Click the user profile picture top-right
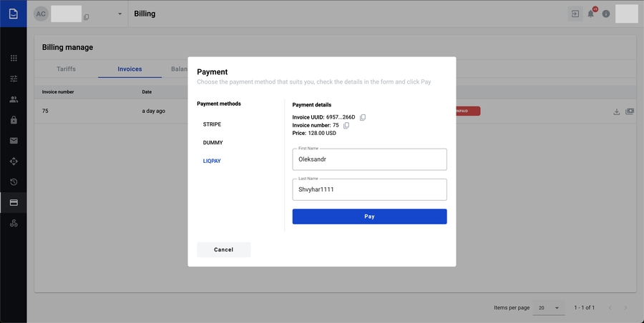Image resolution: width=644 pixels, height=323 pixels. coord(626,14)
